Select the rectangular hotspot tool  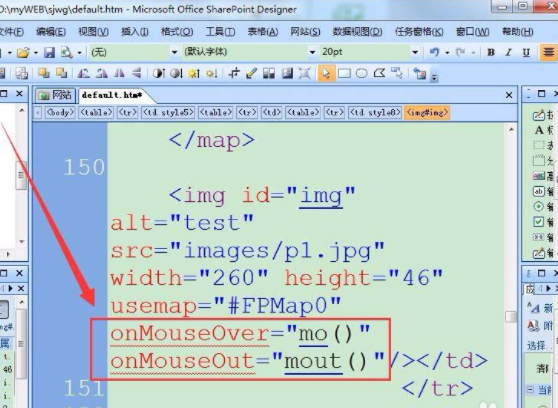pyautogui.click(x=344, y=73)
